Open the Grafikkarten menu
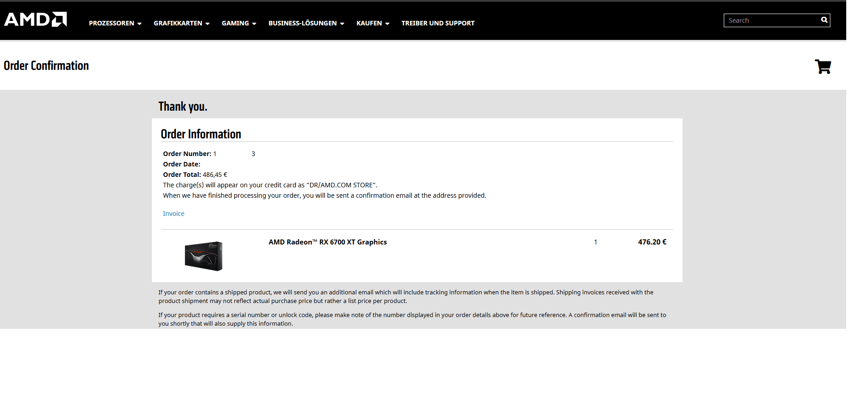 [x=181, y=23]
